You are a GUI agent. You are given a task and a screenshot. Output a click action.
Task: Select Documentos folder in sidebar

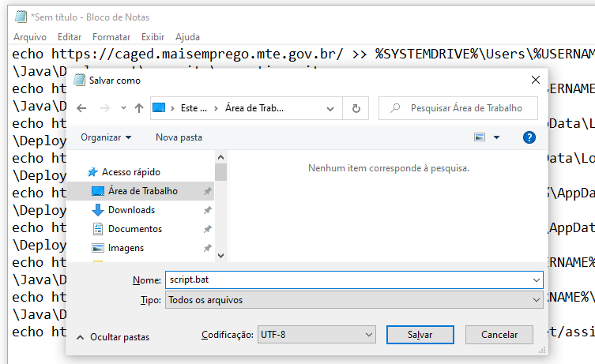[134, 229]
